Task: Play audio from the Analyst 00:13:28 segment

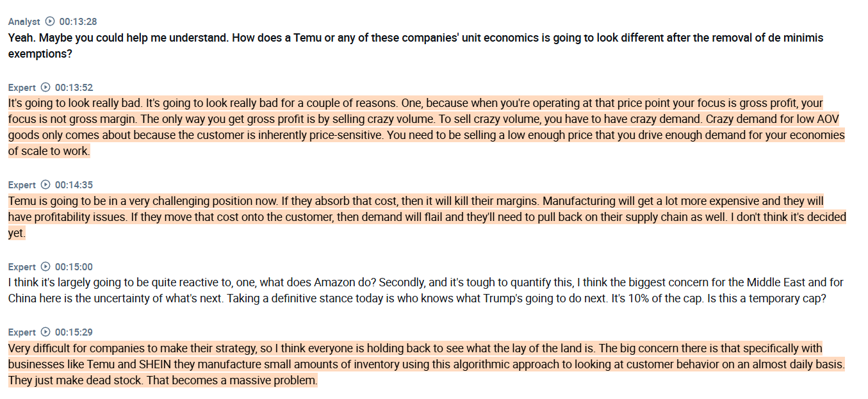Action: [x=50, y=22]
